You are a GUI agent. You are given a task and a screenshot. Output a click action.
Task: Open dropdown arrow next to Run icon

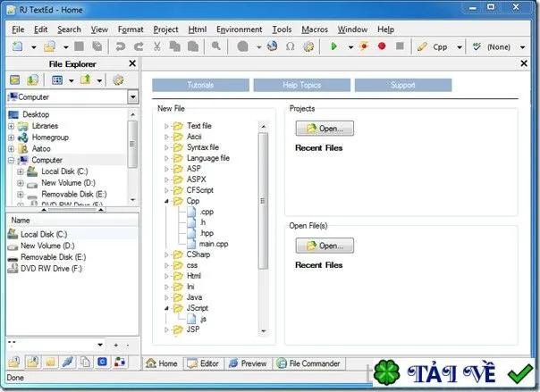point(350,47)
